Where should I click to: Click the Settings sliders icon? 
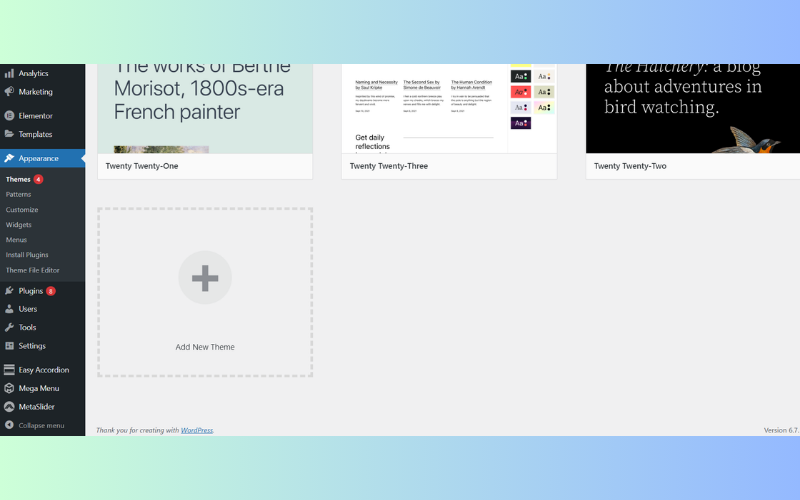(9, 346)
